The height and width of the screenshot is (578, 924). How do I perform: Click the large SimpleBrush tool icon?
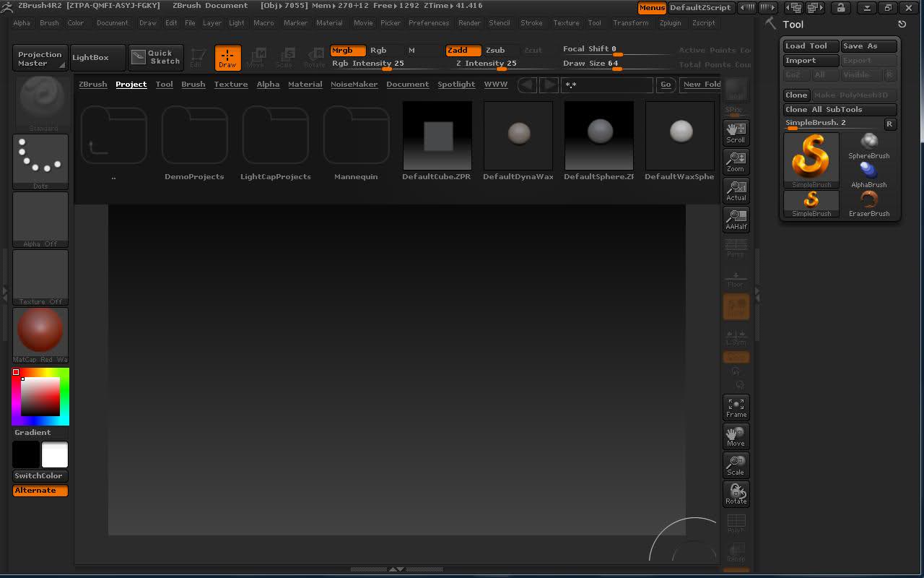811,160
